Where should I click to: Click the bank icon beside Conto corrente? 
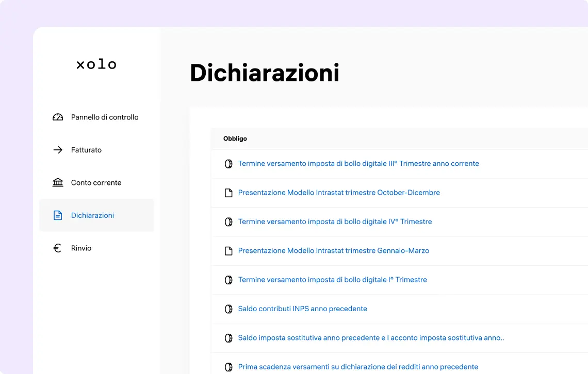[x=58, y=182]
